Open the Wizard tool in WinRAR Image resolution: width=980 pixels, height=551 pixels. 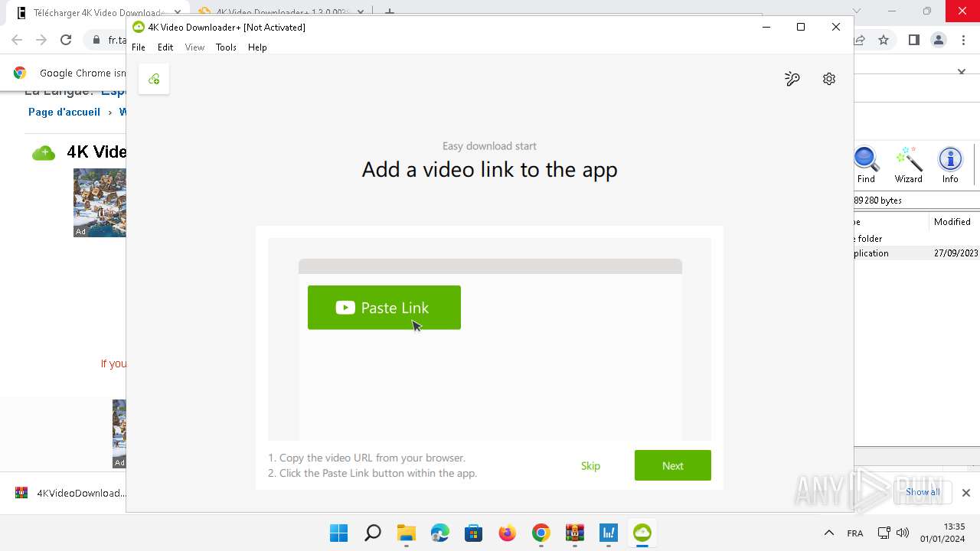pos(909,165)
